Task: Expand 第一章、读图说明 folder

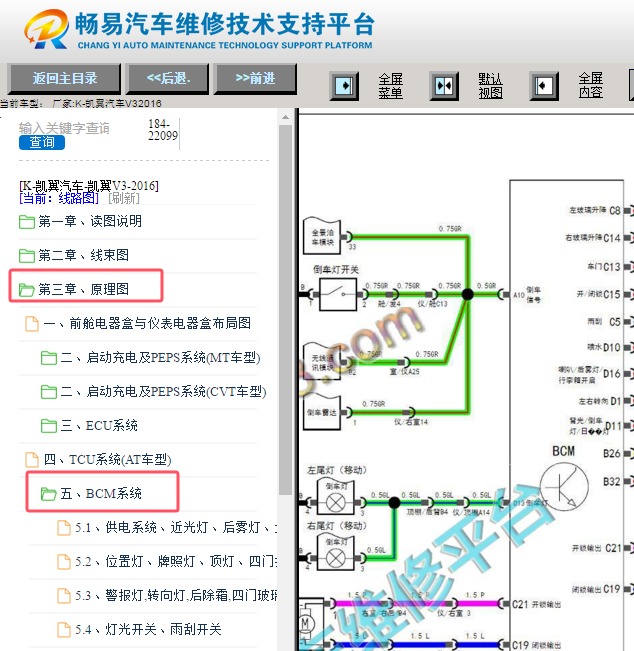Action: (90, 221)
